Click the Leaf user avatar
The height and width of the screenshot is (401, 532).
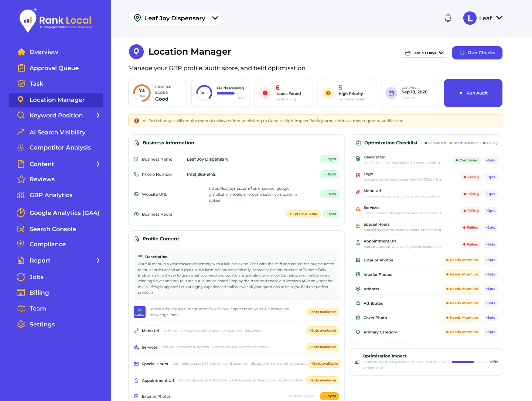470,18
